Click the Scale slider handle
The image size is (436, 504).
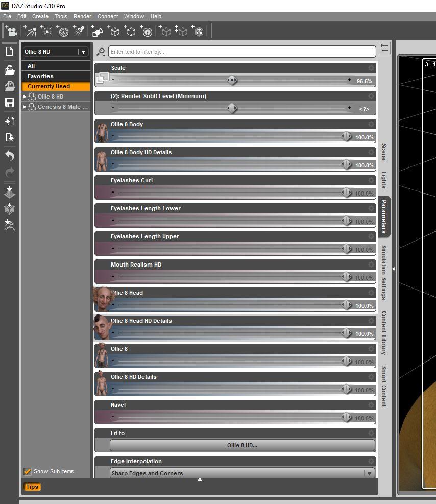tap(232, 80)
